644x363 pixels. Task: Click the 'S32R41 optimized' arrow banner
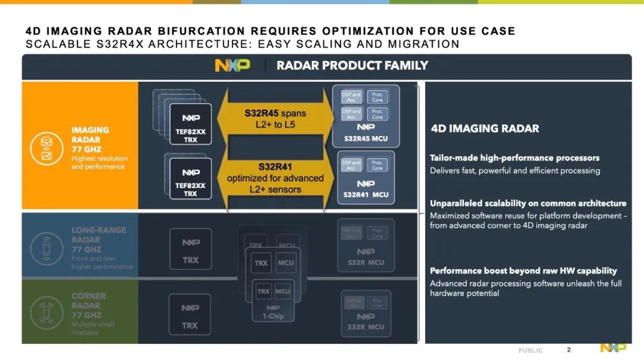[x=275, y=178]
